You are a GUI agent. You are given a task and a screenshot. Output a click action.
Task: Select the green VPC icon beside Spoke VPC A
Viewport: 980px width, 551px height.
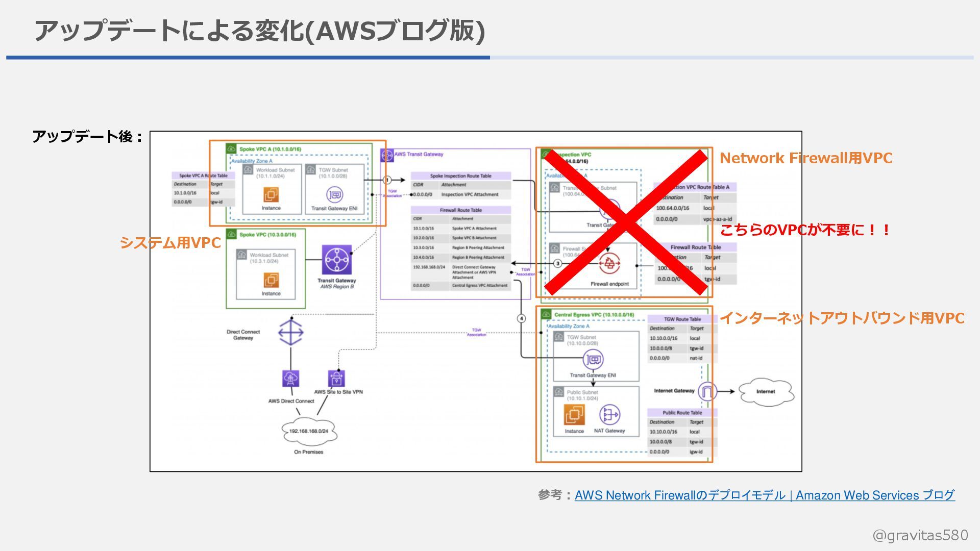[x=231, y=149]
